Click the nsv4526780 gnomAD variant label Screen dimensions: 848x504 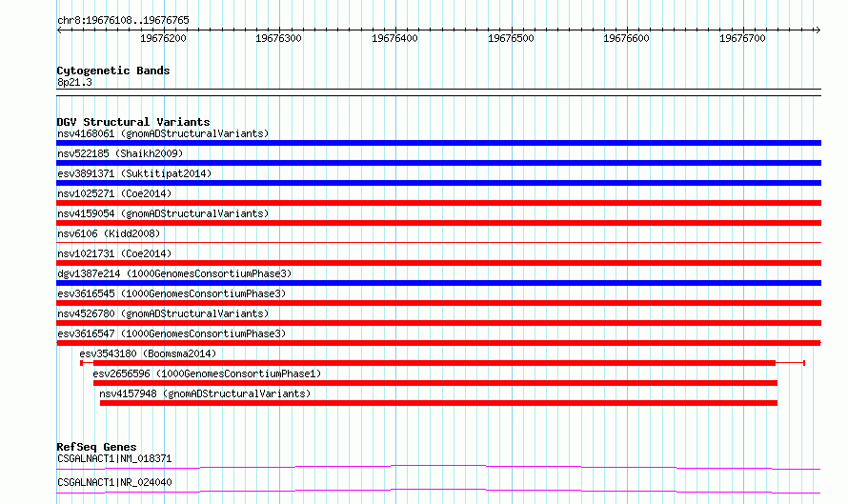point(163,313)
